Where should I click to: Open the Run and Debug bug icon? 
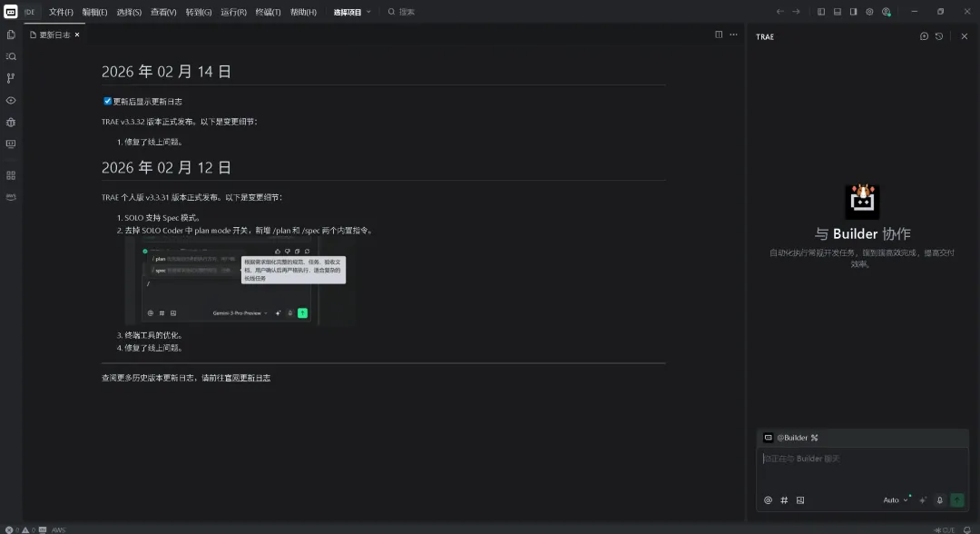[11, 122]
